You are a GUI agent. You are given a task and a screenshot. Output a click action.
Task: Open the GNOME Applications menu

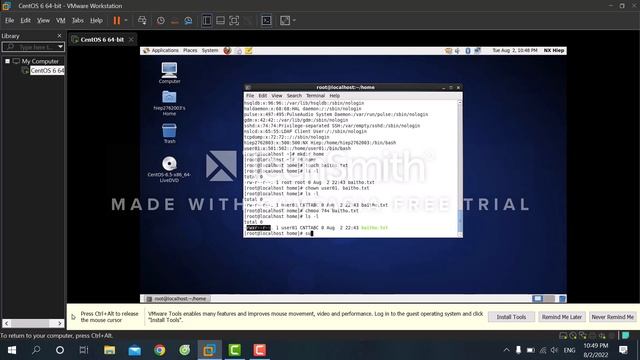(x=165, y=51)
